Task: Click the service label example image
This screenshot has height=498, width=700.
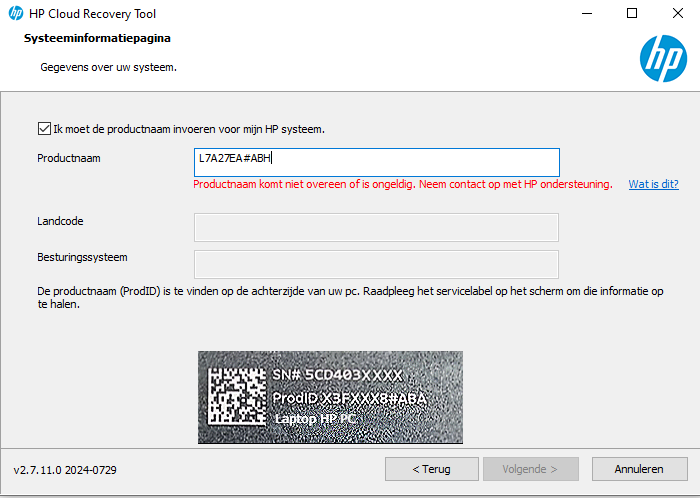Action: click(x=330, y=397)
